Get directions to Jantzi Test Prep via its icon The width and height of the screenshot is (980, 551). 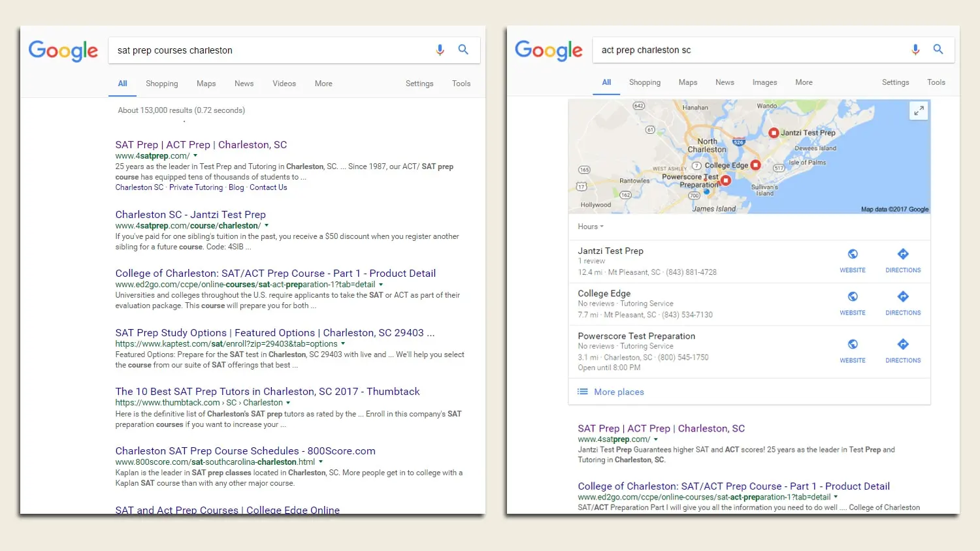(903, 254)
